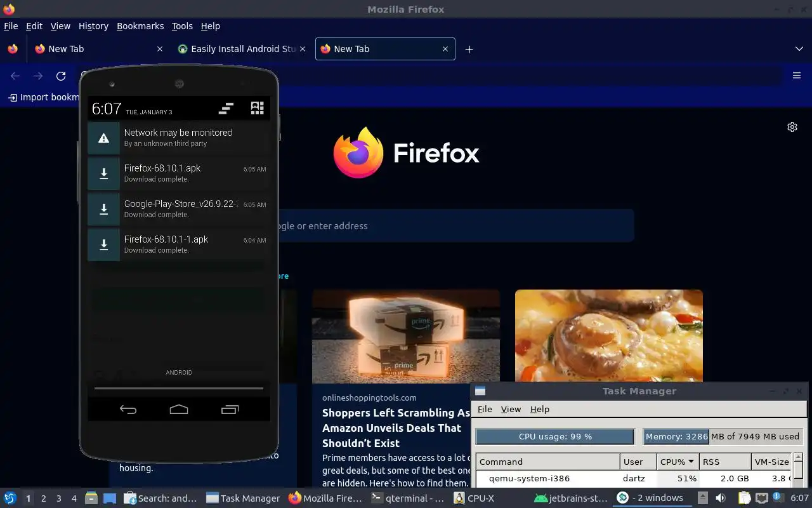Open new tab page personalize gear

(x=792, y=127)
